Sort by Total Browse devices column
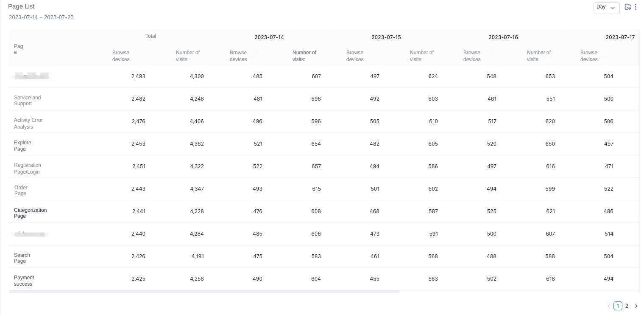Viewport: 644px width, 315px height. point(121,56)
